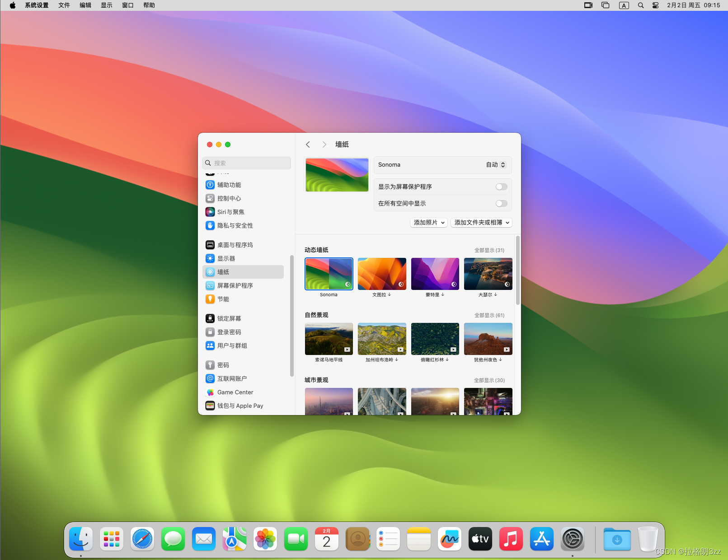The height and width of the screenshot is (560, 728).
Task: Select the 大瑟尔 wallpaper thumbnail
Action: (488, 274)
